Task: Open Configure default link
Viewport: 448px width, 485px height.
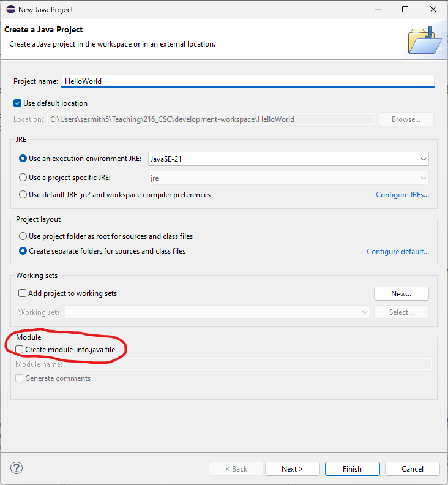Action: (398, 252)
